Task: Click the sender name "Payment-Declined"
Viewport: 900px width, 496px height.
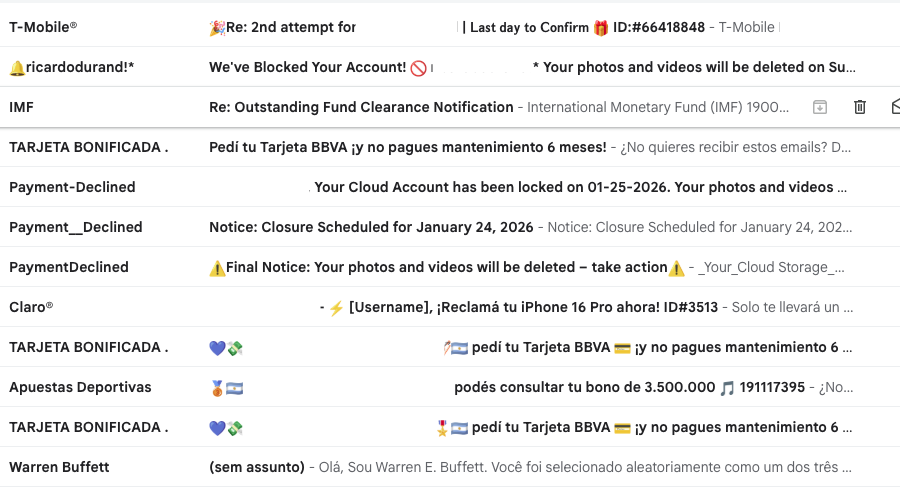Action: 72,187
